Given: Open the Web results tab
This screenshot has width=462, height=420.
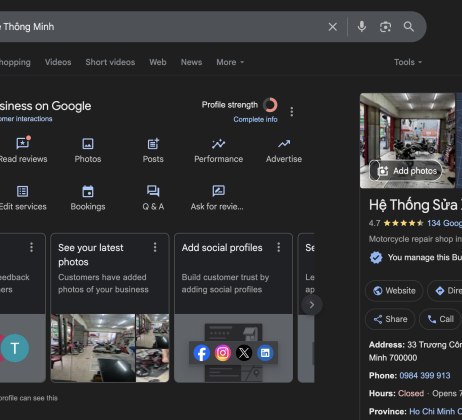Looking at the screenshot, I should 158,62.
